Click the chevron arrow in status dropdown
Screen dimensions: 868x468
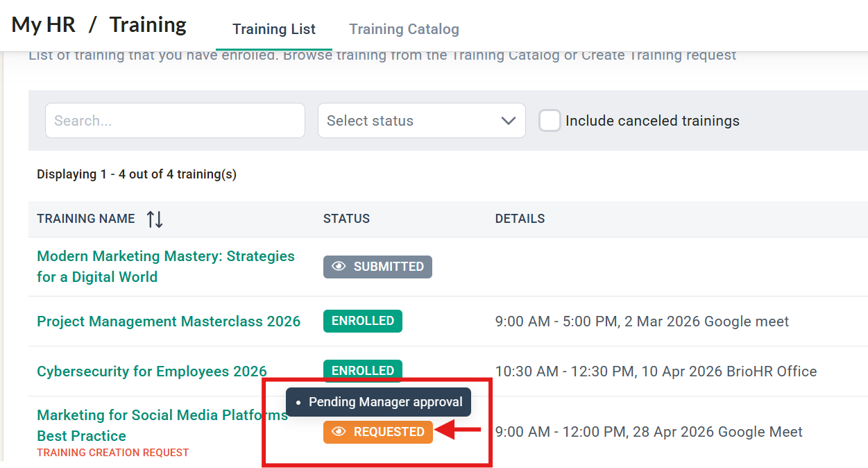[x=508, y=121]
